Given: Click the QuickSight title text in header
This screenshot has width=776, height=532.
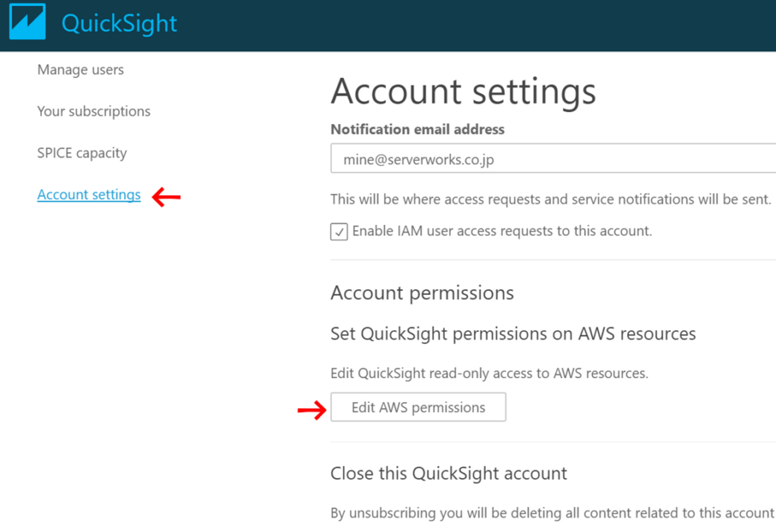Looking at the screenshot, I should (x=119, y=23).
